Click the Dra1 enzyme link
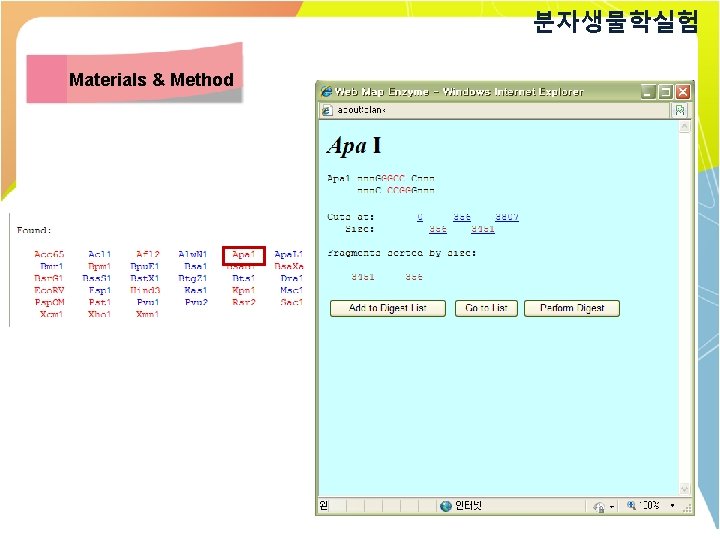 point(292,278)
